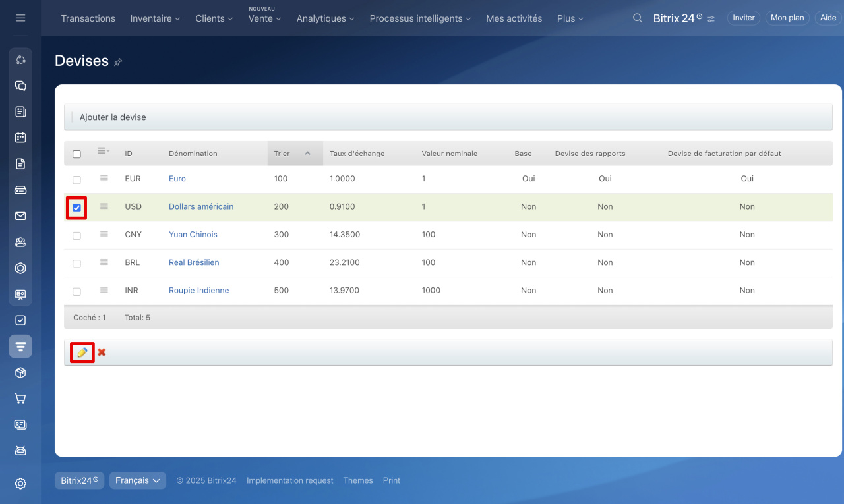Viewport: 844px width, 504px height.
Task: Expand the Processus intelligents menu
Action: click(x=420, y=18)
